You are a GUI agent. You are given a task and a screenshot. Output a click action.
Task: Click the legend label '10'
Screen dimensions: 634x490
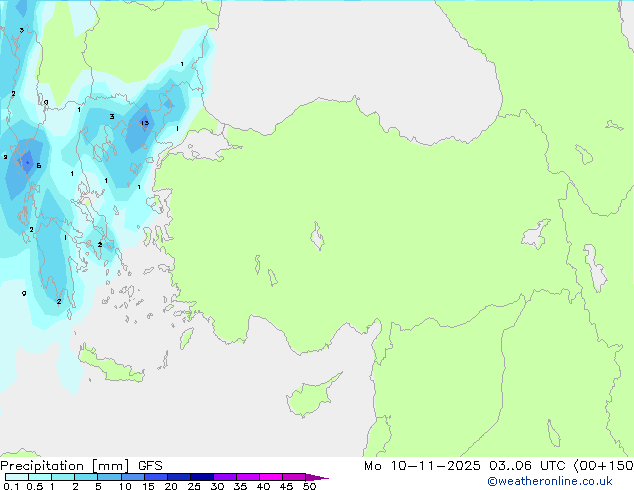pos(125,486)
